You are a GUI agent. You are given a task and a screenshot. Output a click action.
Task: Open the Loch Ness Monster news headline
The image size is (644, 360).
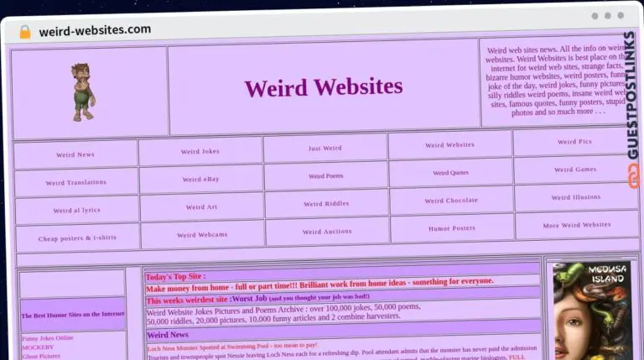pos(232,347)
